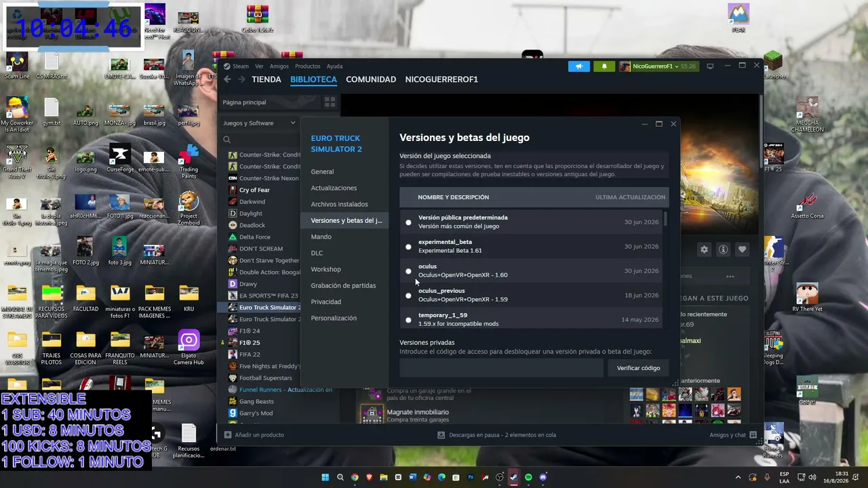Choose the oculus_previous version radio button
The height and width of the screenshot is (488, 868).
click(408, 296)
